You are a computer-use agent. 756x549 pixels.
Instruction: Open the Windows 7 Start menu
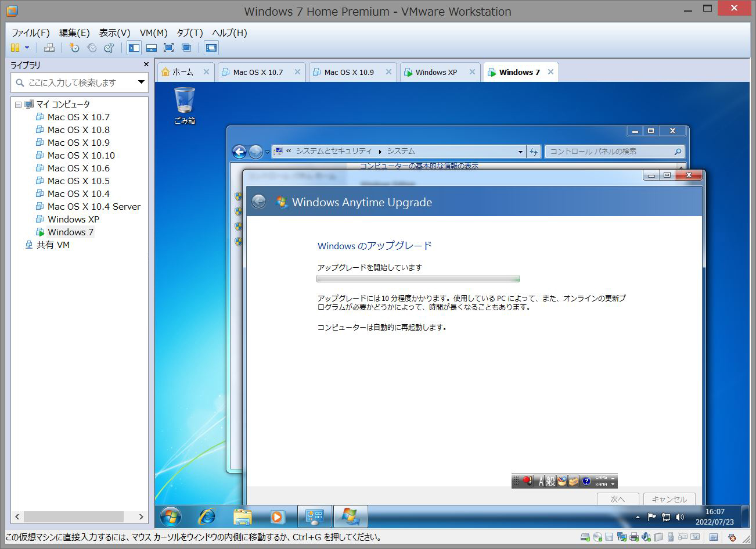tap(170, 516)
